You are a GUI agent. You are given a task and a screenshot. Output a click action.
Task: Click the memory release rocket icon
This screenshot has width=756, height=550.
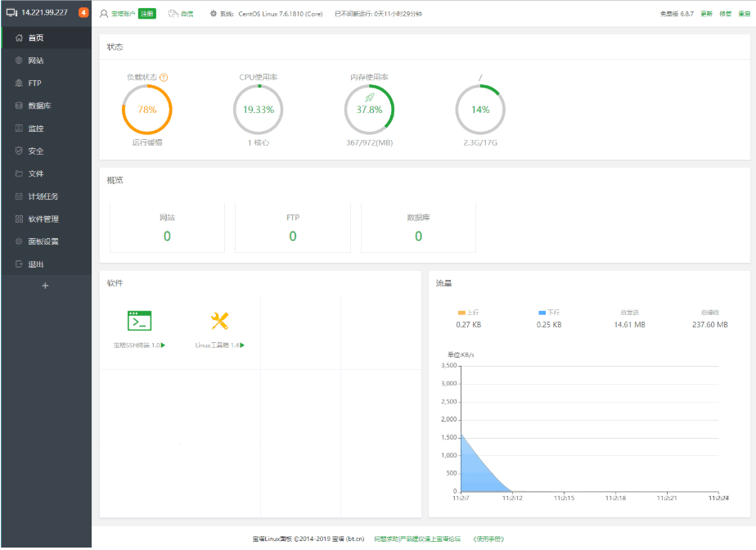pos(369,98)
